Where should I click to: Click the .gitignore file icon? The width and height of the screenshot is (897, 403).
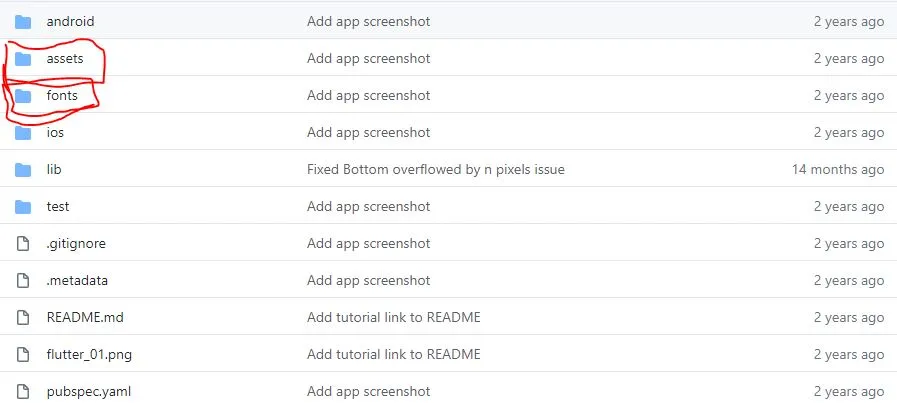click(x=24, y=243)
